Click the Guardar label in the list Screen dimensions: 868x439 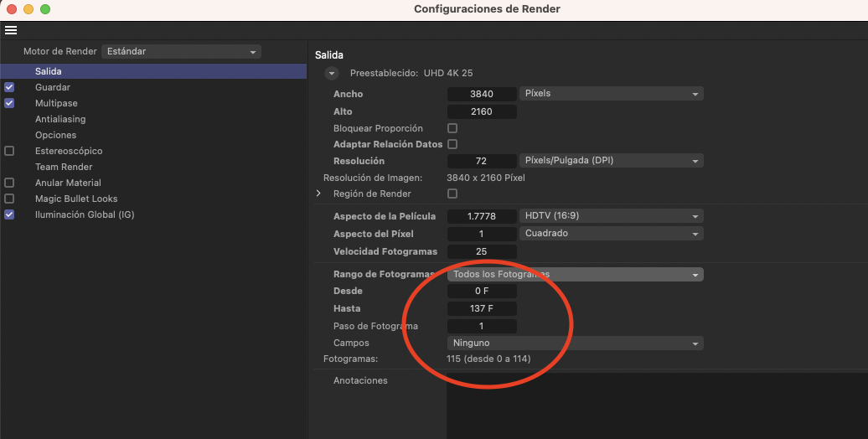pos(53,87)
